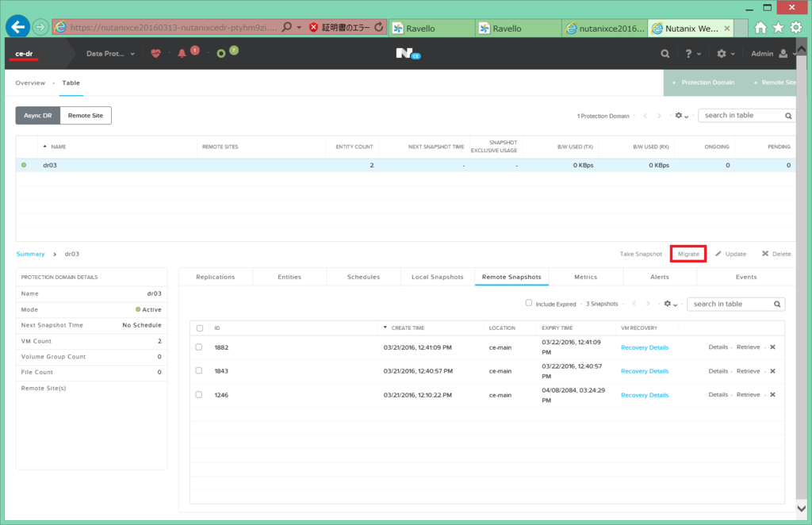
Task: Click Migrate action
Action: pos(688,254)
